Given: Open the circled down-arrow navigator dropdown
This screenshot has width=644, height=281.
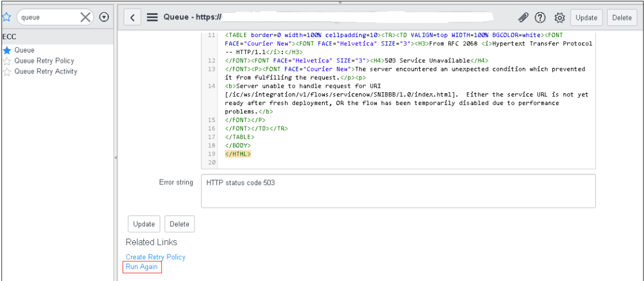Looking at the screenshot, I should point(105,17).
